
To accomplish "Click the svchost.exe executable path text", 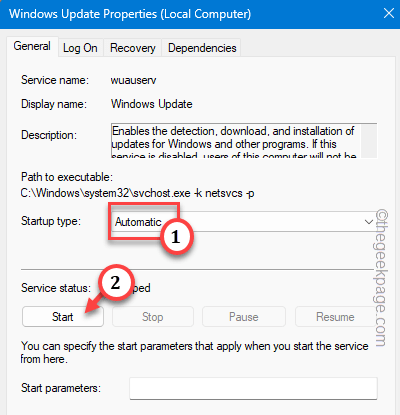I will coord(137,193).
